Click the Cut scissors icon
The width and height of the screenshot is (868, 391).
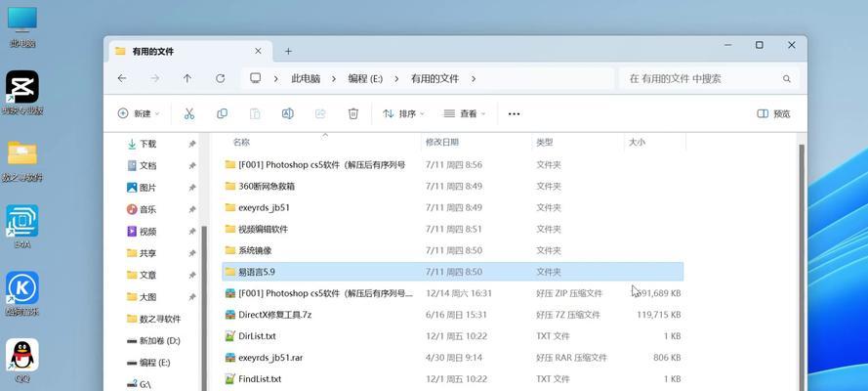click(189, 113)
